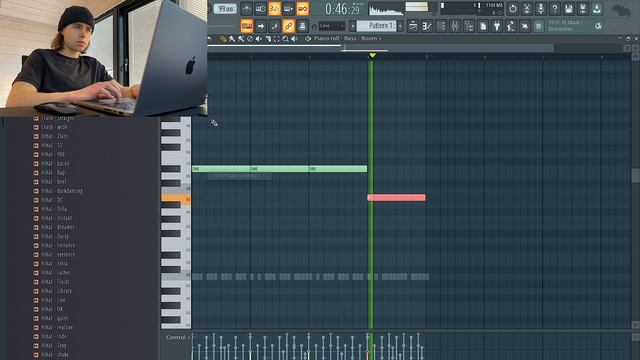
Task: Click the render/export audio icon
Action: 582,9
